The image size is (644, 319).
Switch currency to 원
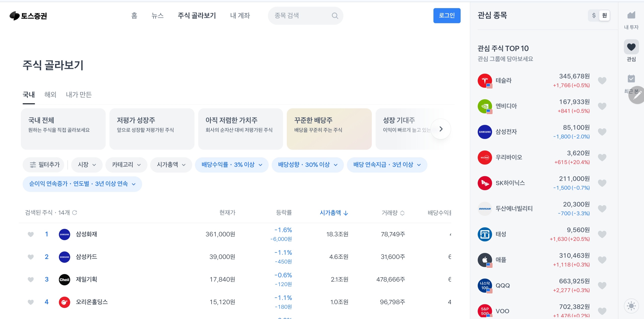[x=605, y=16]
